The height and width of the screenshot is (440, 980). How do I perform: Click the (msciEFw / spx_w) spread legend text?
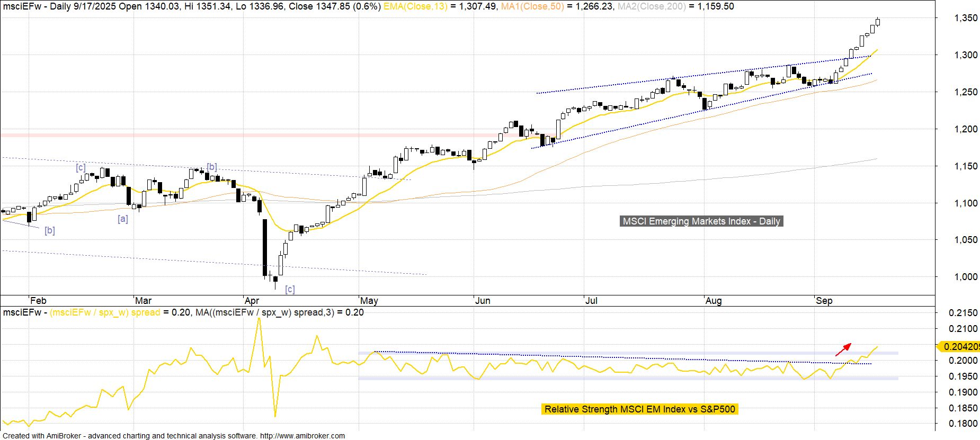pos(105,312)
